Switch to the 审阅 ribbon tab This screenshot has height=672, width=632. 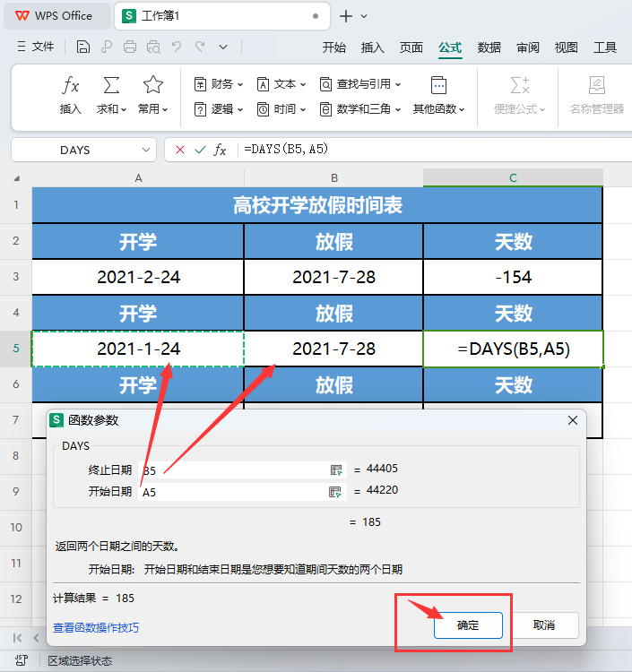[x=527, y=47]
